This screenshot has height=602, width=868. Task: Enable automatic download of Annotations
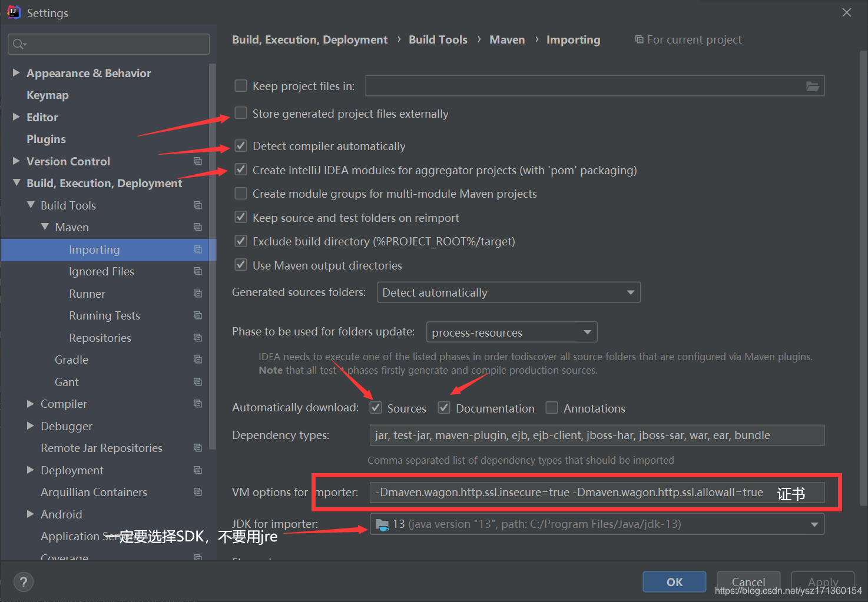552,408
